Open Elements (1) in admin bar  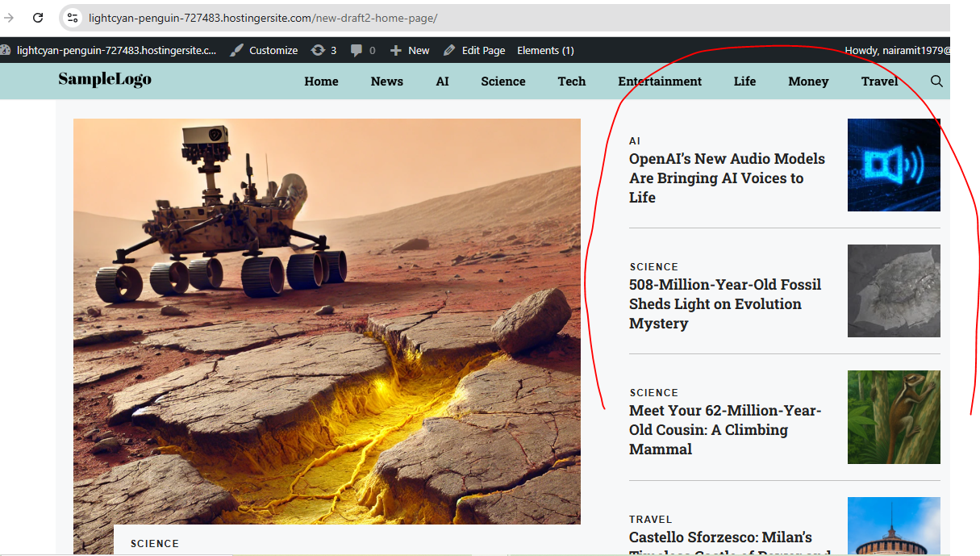click(545, 50)
